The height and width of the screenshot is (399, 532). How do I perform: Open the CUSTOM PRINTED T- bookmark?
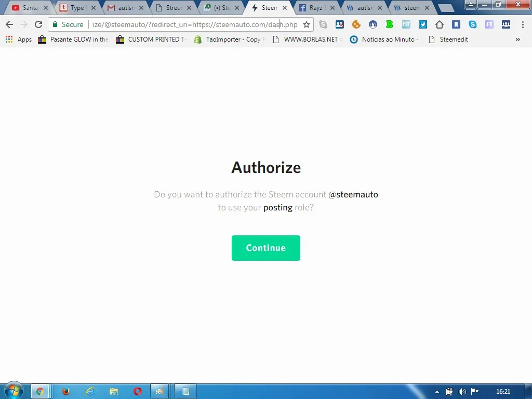click(151, 39)
